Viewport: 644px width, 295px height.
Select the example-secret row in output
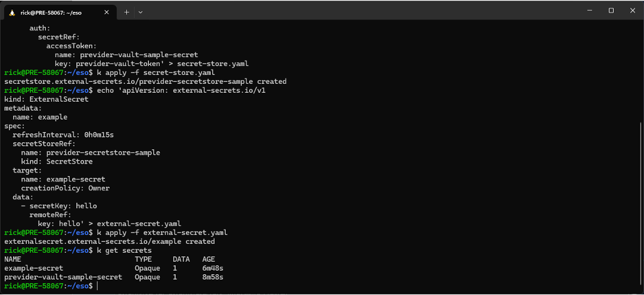click(x=114, y=268)
